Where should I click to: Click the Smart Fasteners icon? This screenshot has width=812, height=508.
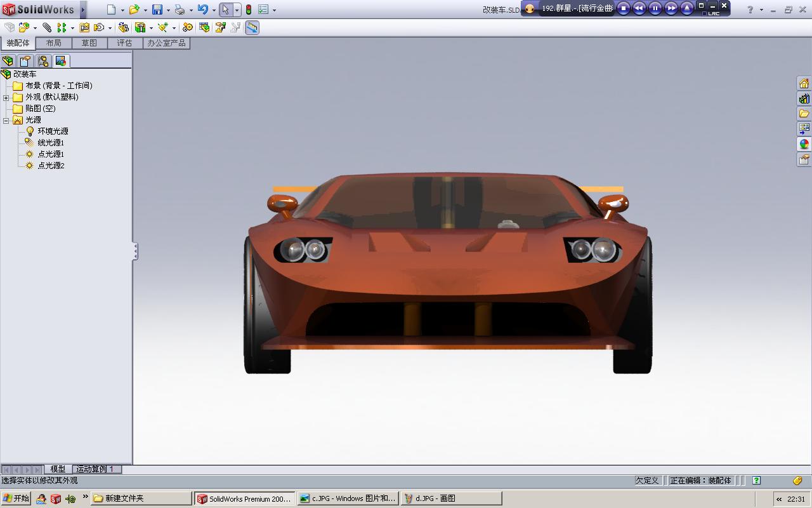pyautogui.click(x=84, y=27)
